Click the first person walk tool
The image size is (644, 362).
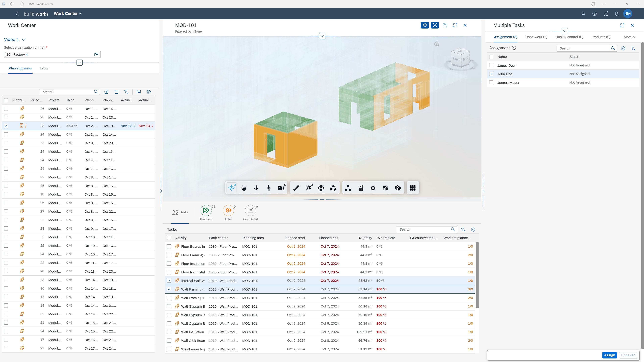268,188
